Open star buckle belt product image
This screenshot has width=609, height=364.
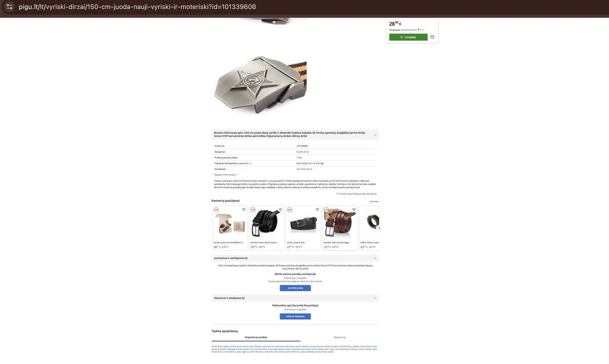(x=260, y=84)
